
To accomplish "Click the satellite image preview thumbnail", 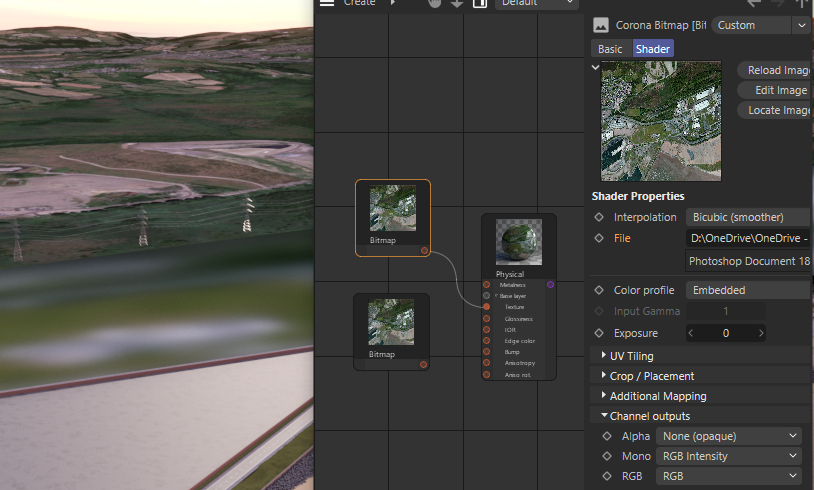I will coord(661,121).
